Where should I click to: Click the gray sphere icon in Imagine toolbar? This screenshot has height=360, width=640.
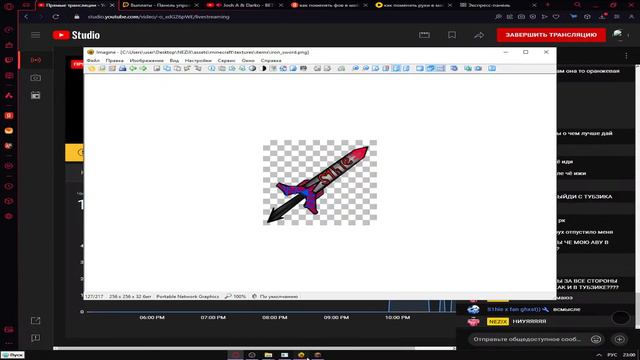[253, 69]
